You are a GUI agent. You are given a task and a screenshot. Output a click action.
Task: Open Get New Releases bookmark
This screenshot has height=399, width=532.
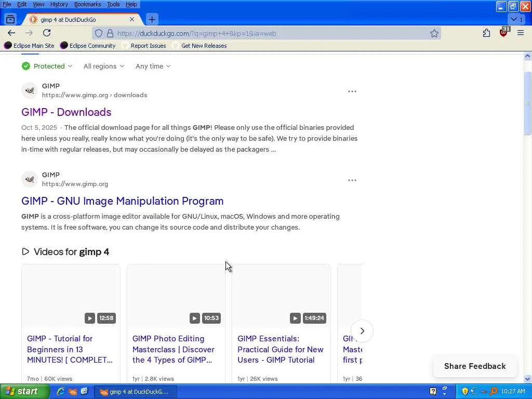click(199, 46)
